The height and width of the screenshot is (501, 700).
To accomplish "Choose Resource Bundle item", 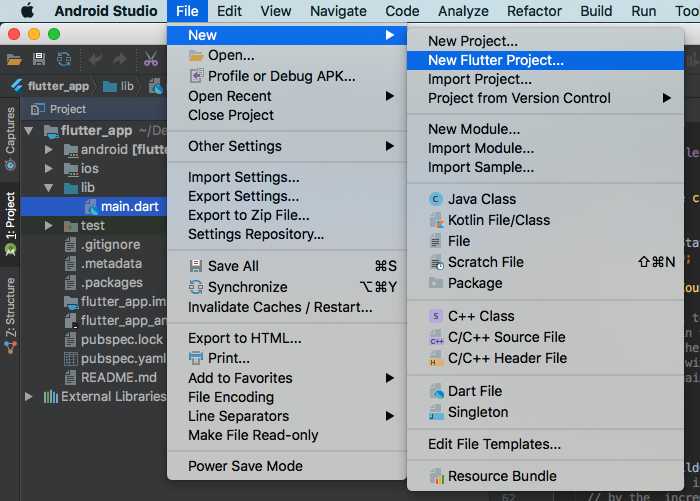I will pos(545,476).
